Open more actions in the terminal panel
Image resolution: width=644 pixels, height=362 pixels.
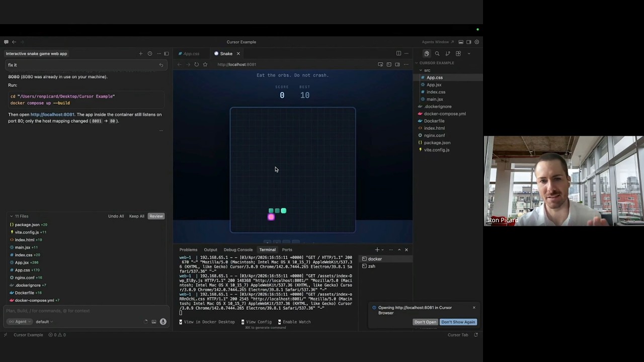coord(391,250)
